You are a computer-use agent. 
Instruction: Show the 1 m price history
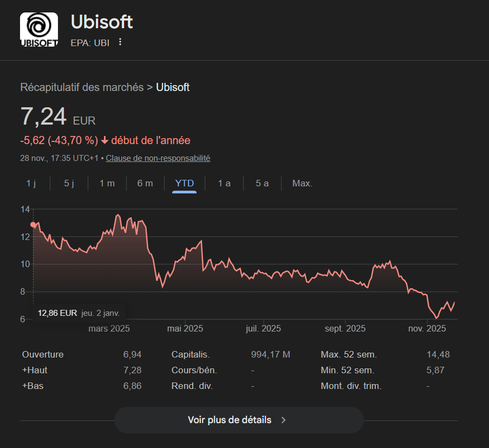(x=107, y=183)
